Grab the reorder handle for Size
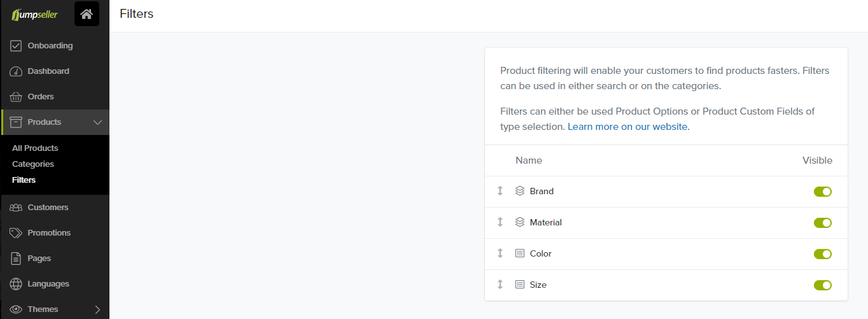 tap(500, 285)
